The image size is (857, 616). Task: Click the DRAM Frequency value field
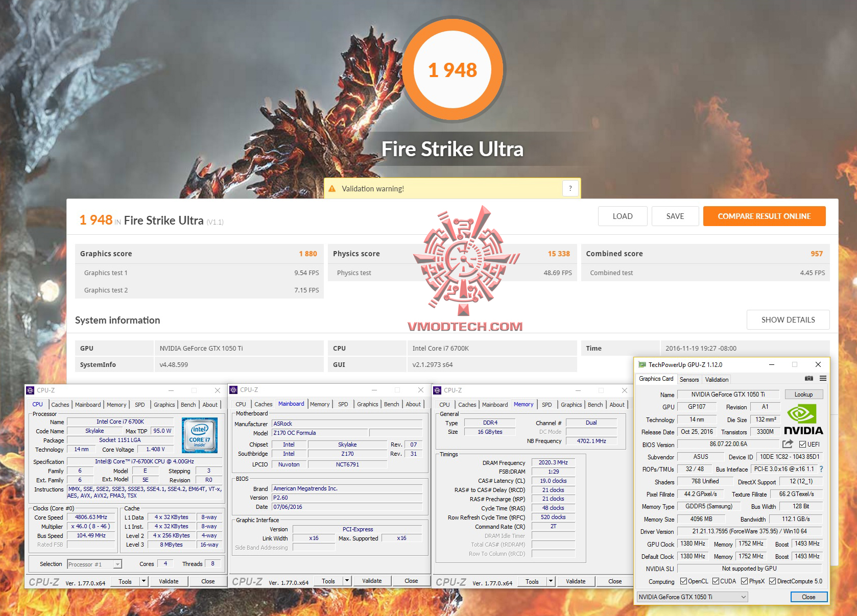(553, 463)
